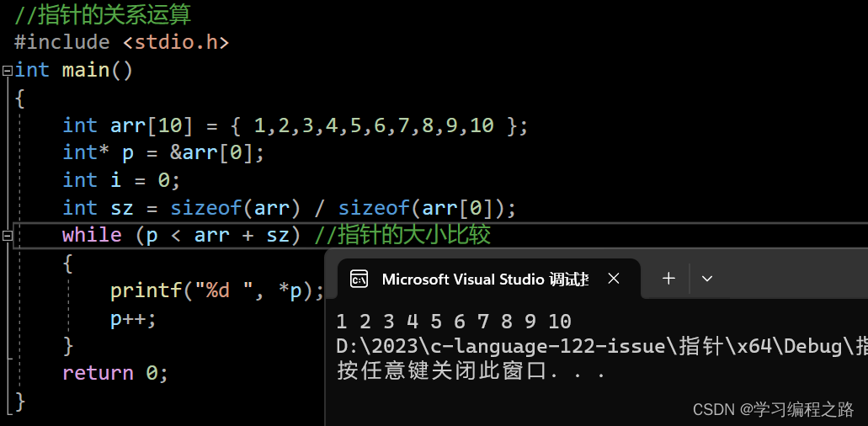Collapse the while loop fold marker
This screenshot has height=426, width=868.
(8, 236)
